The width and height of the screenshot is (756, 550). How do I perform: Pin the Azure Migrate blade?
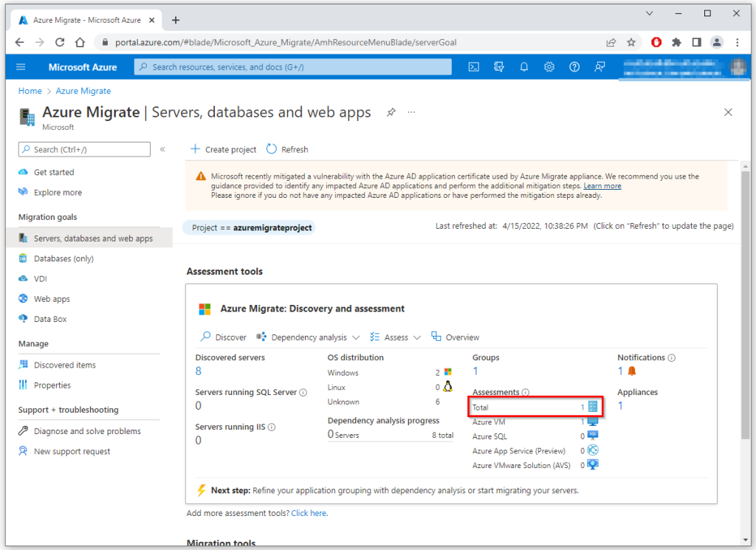tap(391, 112)
